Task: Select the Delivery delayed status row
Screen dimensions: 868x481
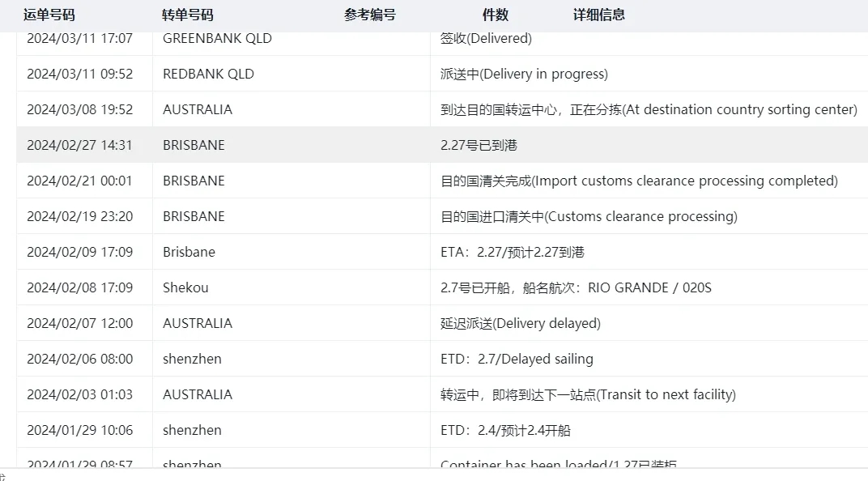Action: 442,323
